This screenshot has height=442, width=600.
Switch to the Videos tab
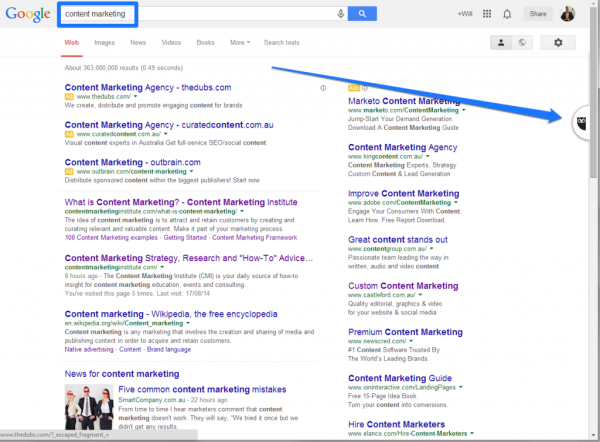coord(171,43)
